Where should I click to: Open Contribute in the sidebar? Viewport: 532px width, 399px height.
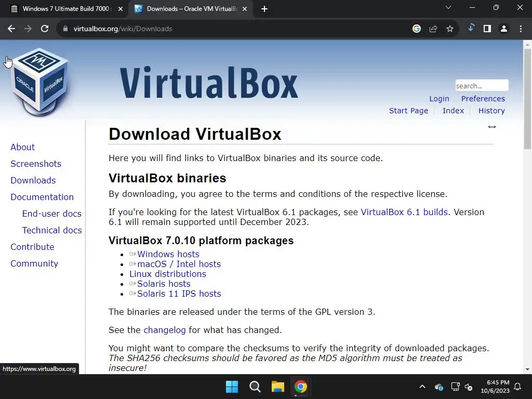pyautogui.click(x=32, y=247)
